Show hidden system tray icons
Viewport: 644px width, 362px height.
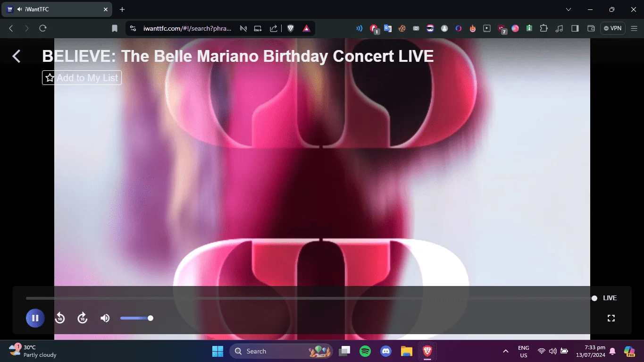point(506,351)
